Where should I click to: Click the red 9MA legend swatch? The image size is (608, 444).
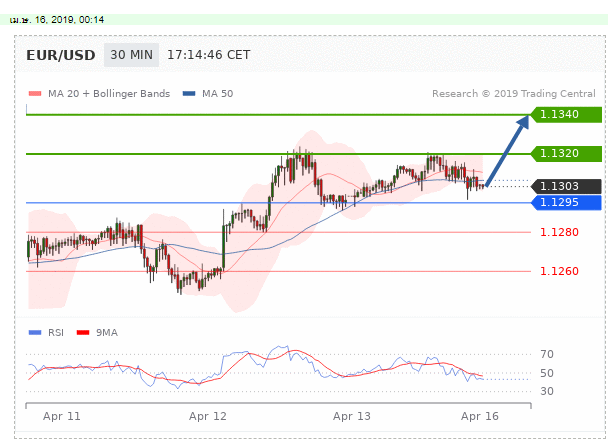click(x=83, y=332)
